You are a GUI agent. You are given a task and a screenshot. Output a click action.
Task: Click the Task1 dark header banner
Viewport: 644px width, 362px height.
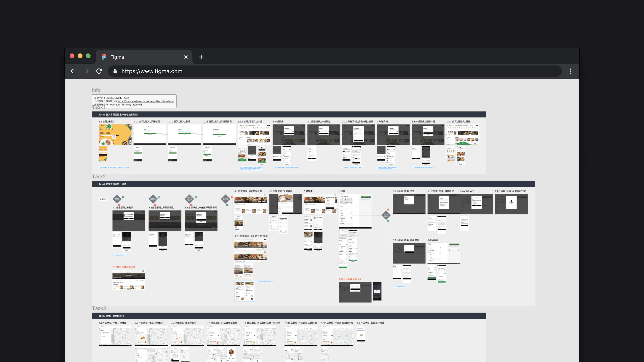pos(289,115)
